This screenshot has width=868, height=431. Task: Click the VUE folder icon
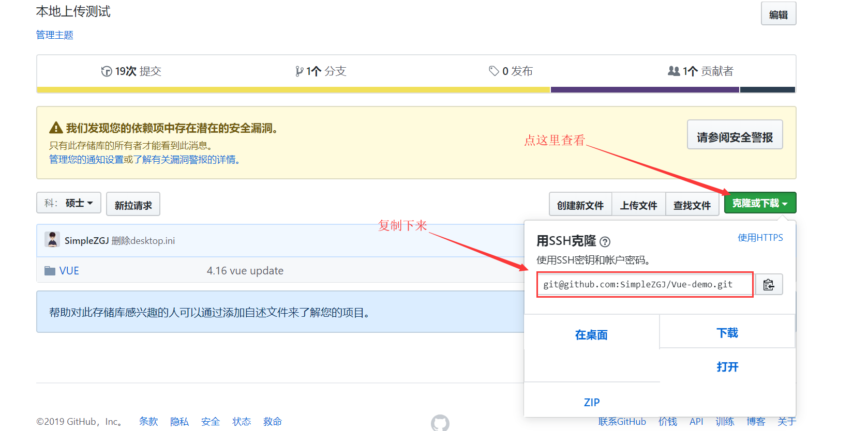50,271
